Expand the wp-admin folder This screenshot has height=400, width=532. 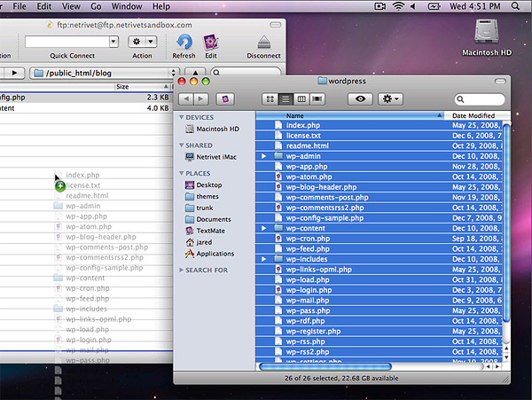click(x=263, y=156)
